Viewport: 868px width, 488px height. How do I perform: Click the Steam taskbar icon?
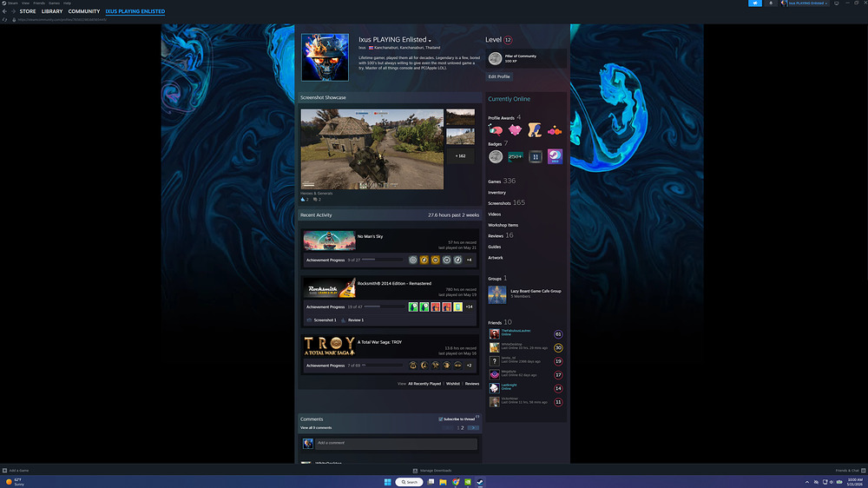[x=480, y=482]
